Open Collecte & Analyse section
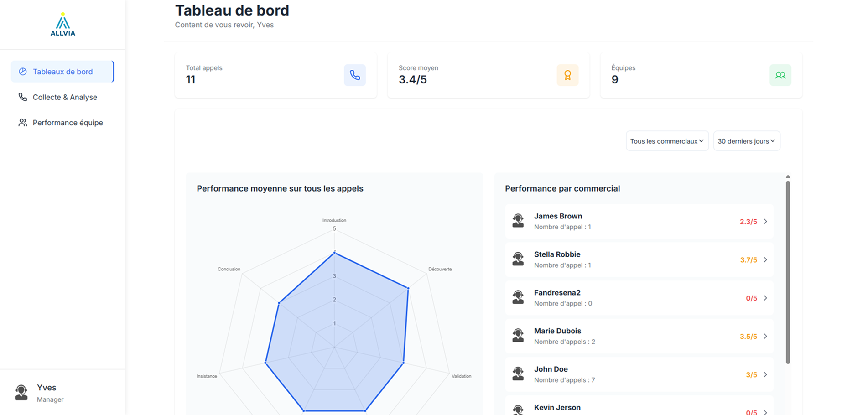 click(64, 97)
